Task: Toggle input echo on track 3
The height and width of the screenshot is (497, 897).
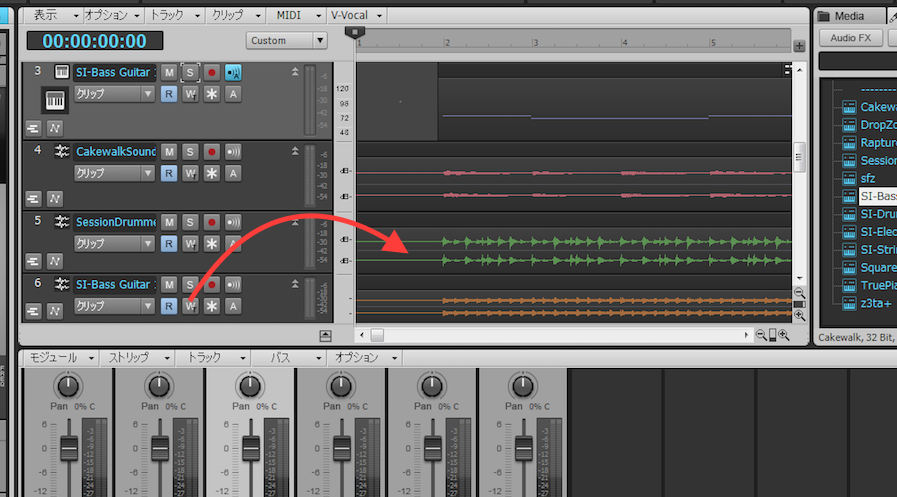Action: (x=233, y=73)
